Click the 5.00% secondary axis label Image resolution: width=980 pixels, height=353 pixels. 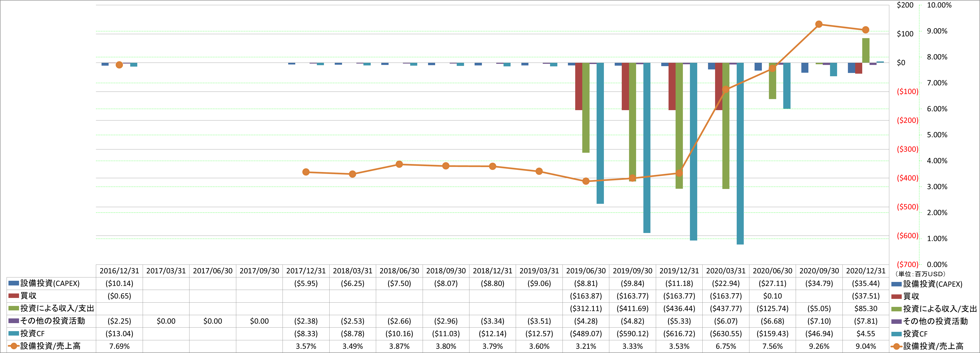pos(937,135)
